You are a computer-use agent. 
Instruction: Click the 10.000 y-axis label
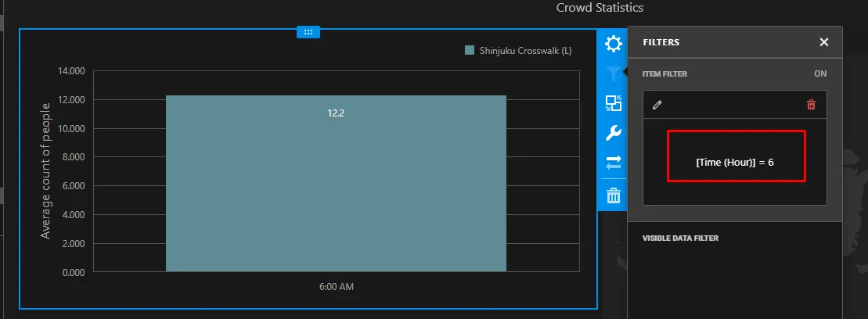tap(71, 128)
